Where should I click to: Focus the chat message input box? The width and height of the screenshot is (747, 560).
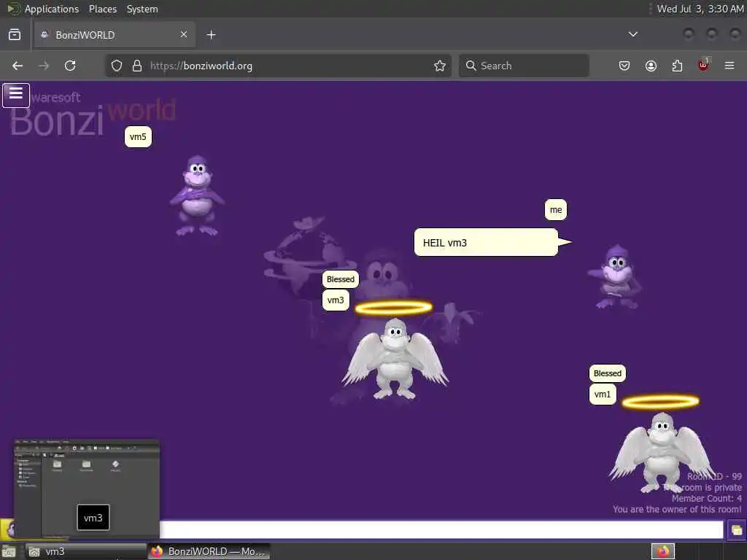point(441,529)
